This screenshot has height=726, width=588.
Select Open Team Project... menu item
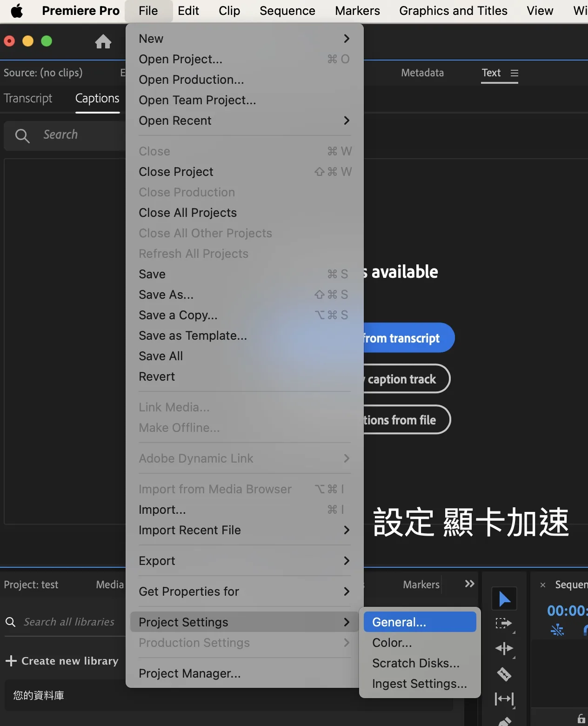coord(244,100)
